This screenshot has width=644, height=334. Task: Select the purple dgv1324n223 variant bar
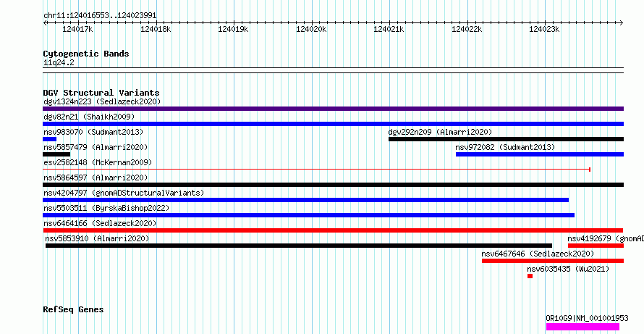(333, 109)
